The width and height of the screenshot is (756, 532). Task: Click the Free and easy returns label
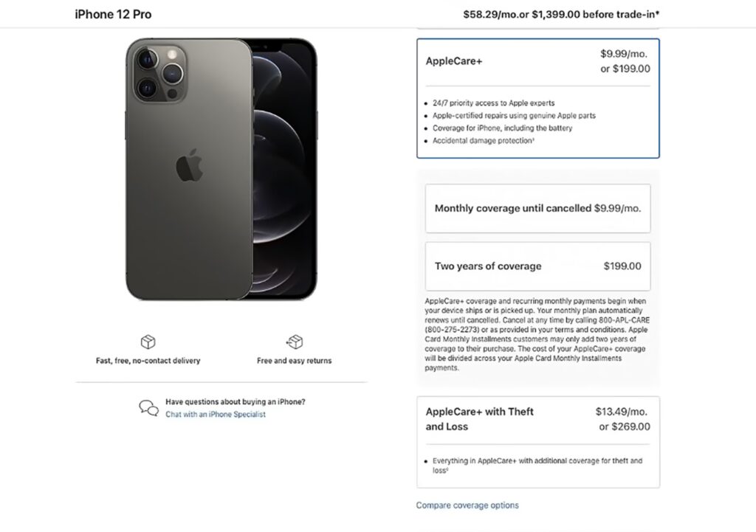point(294,361)
